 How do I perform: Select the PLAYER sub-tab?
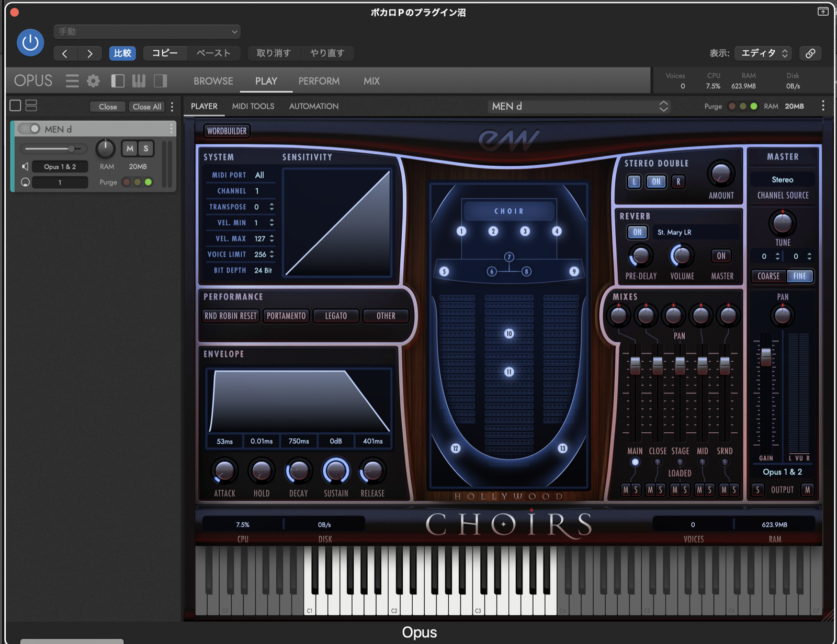point(204,106)
